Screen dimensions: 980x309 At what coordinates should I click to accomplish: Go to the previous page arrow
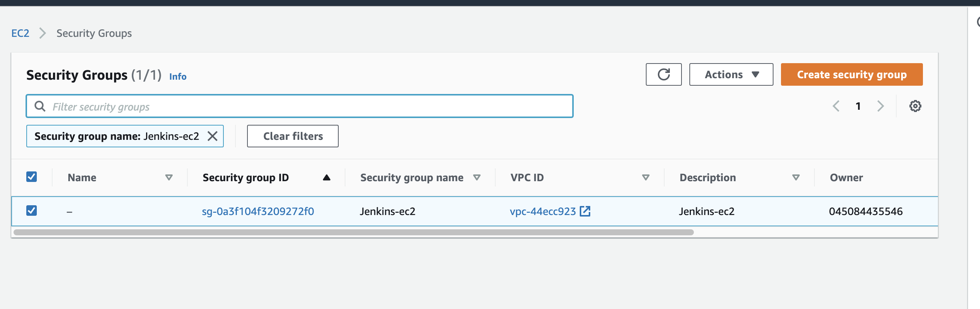[836, 106]
